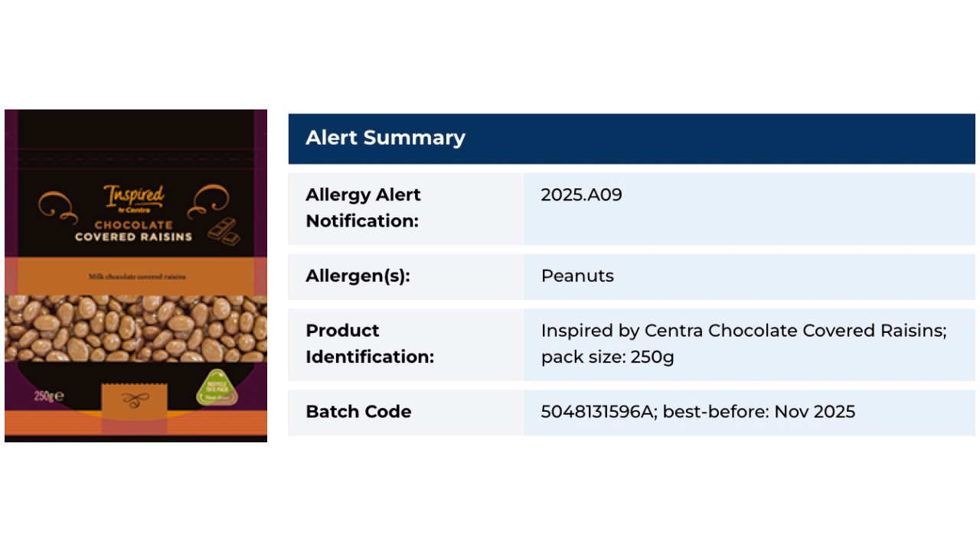Viewport: 980px width, 551px height.
Task: Click the orange swirl label on pack
Action: click(135, 399)
